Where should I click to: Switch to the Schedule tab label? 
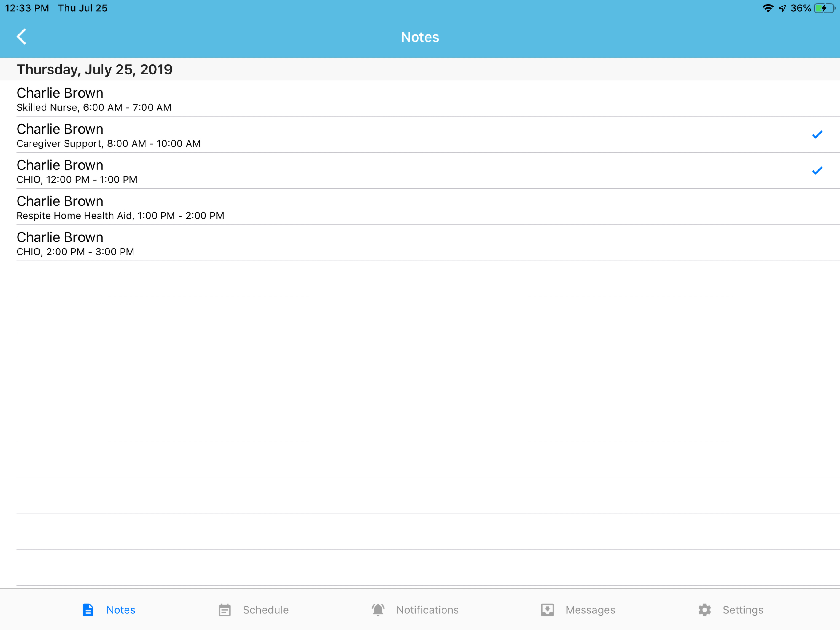[266, 610]
